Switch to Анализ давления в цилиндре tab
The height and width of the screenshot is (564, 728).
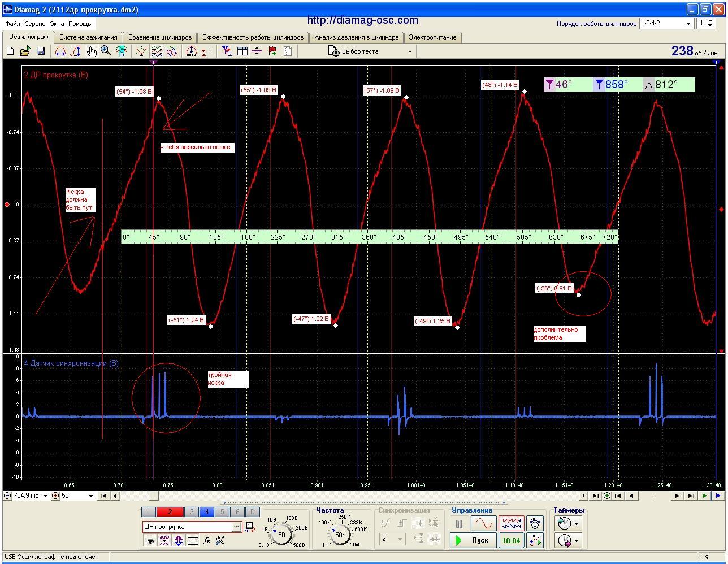pyautogui.click(x=356, y=37)
